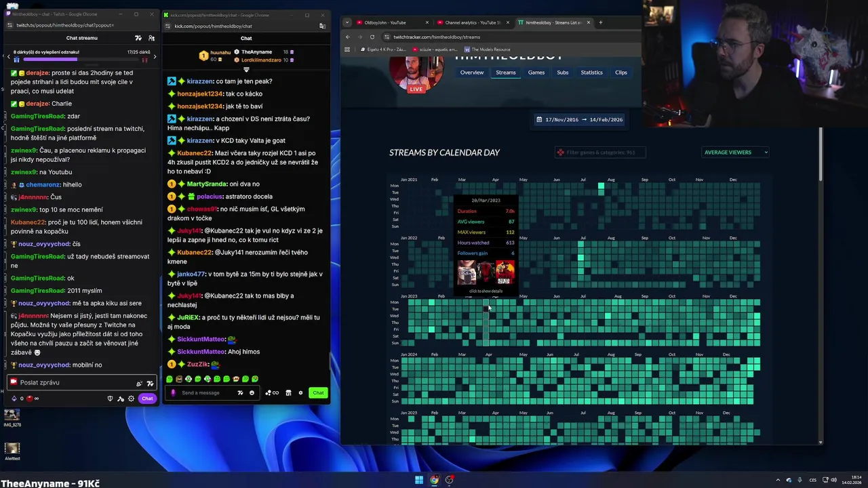
Task: Close the himtheoldboy Streams List tab
Action: pyautogui.click(x=588, y=22)
